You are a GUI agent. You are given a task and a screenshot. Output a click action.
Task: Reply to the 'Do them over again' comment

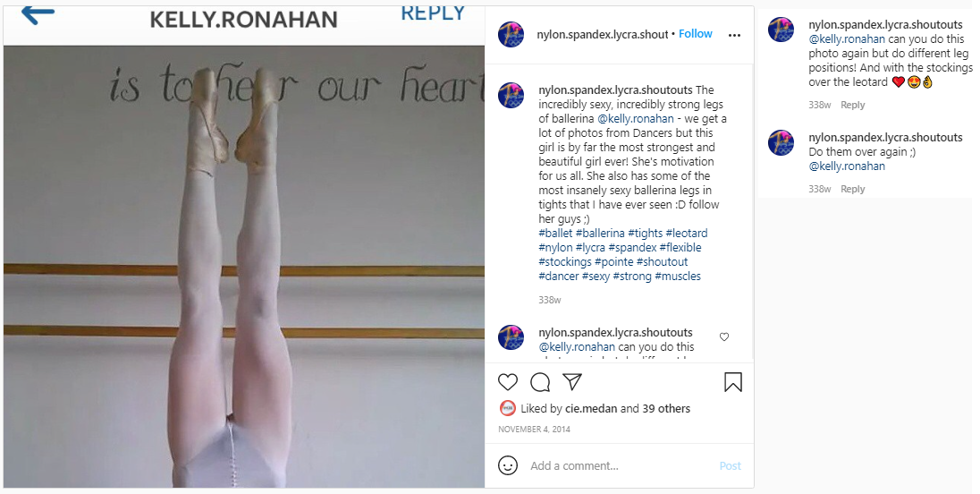(x=852, y=189)
